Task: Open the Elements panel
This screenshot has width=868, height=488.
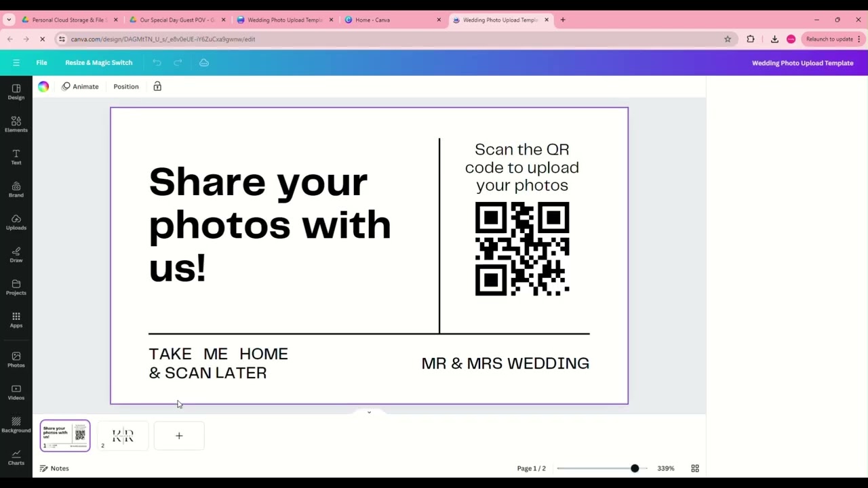Action: (x=16, y=125)
